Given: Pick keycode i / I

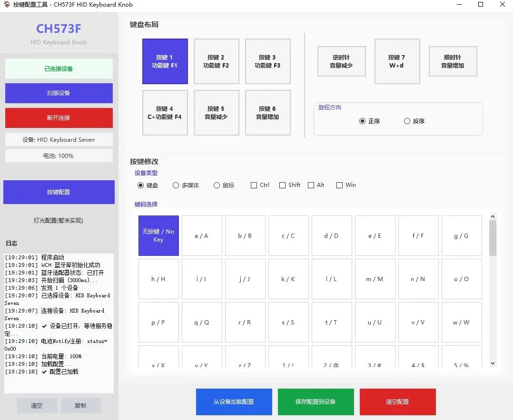Looking at the screenshot, I should (202, 279).
